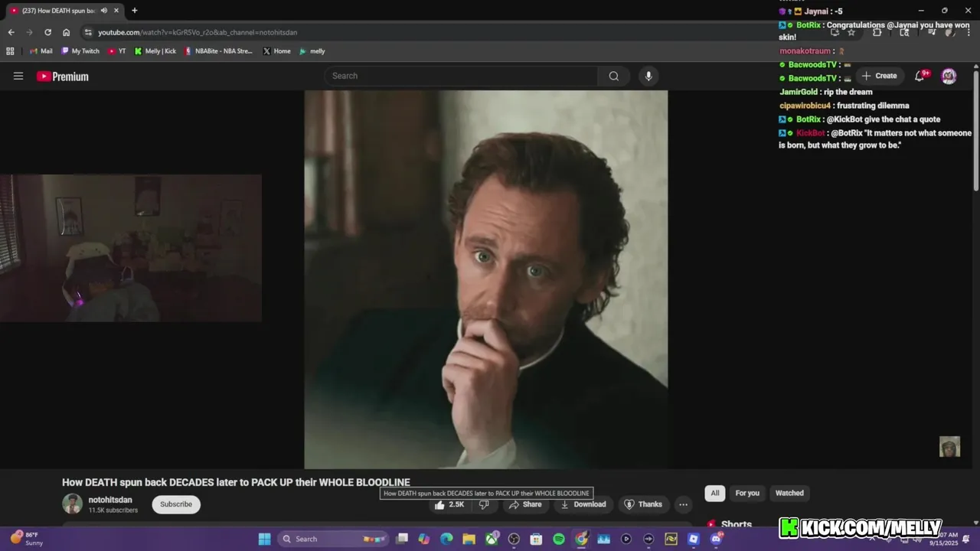Open notohitsdan channel name link
Image resolution: width=980 pixels, height=551 pixels.
110,500
